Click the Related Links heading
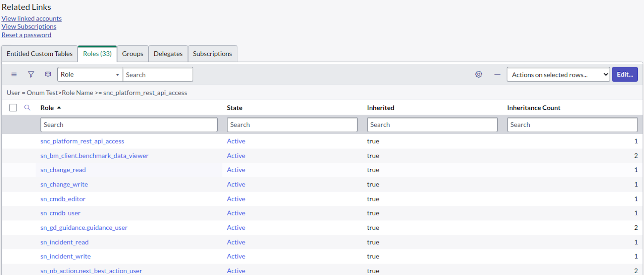 tap(26, 7)
